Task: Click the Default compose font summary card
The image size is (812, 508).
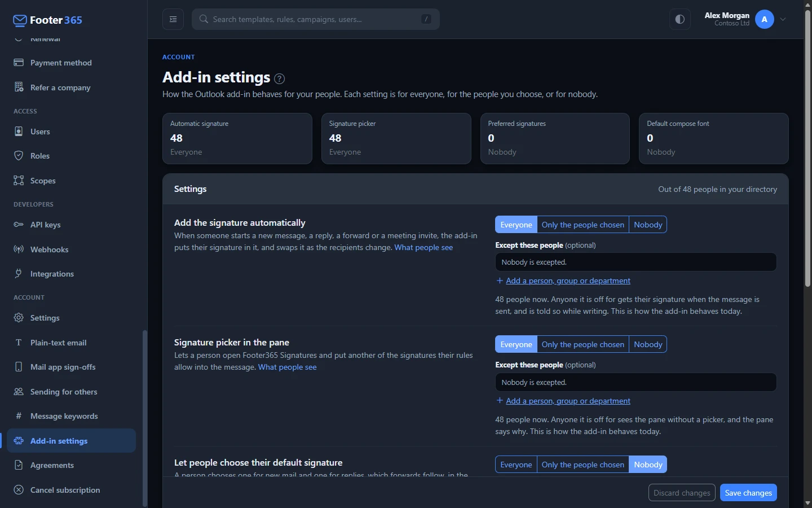Action: 713,139
